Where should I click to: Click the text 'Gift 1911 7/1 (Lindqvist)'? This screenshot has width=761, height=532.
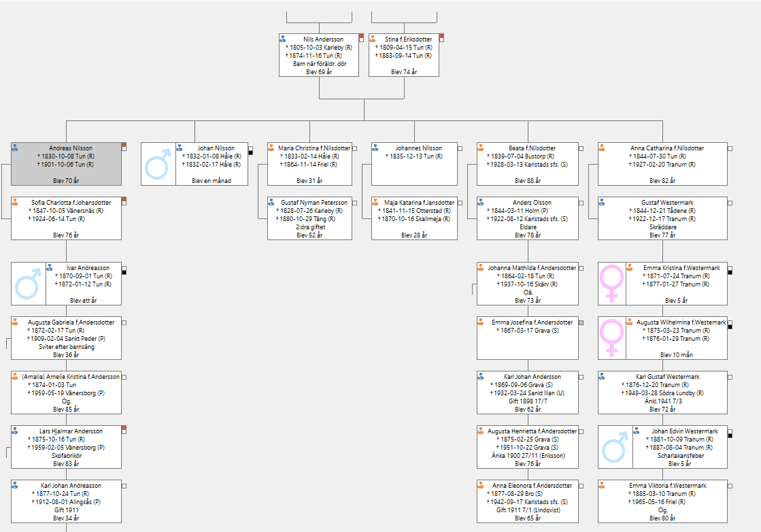pos(528,510)
